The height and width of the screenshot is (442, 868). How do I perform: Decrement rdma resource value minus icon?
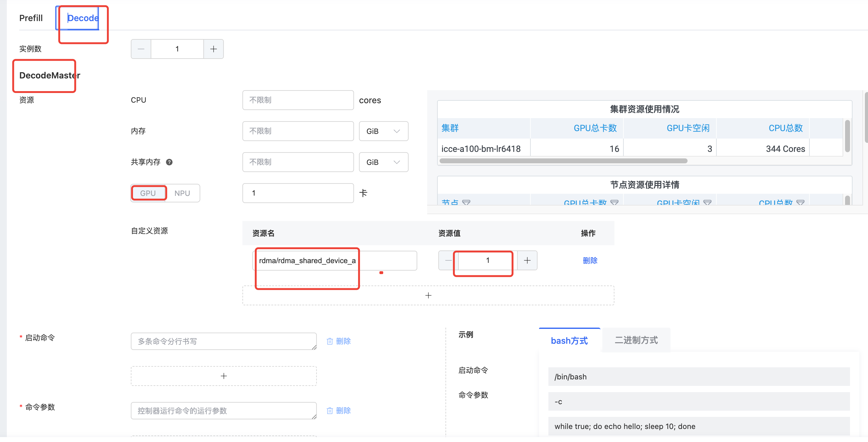[x=447, y=260]
